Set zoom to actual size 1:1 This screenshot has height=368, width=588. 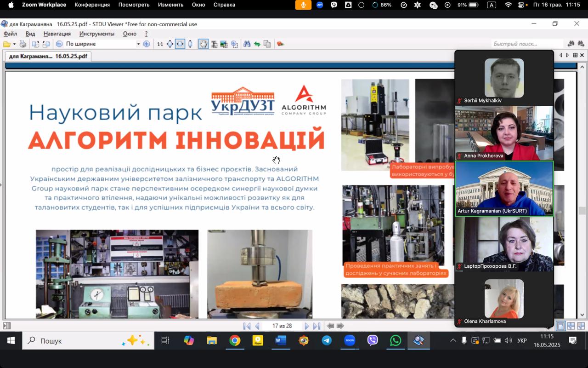tap(160, 44)
